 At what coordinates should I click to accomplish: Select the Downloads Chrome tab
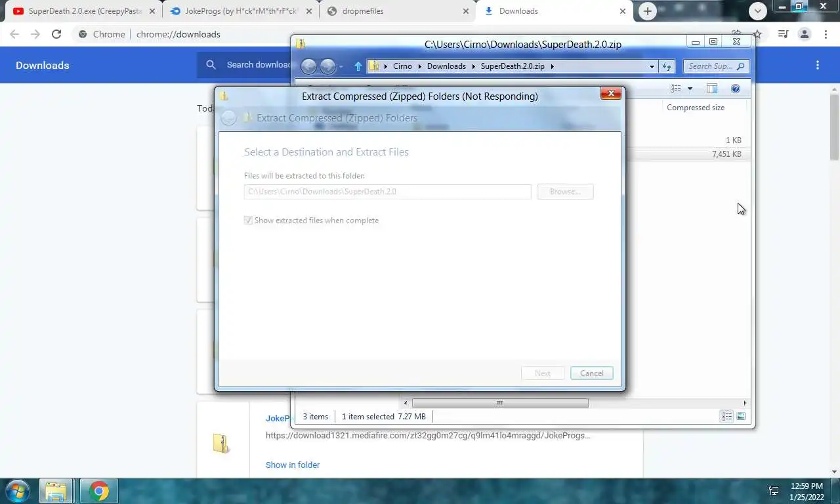[x=553, y=11]
